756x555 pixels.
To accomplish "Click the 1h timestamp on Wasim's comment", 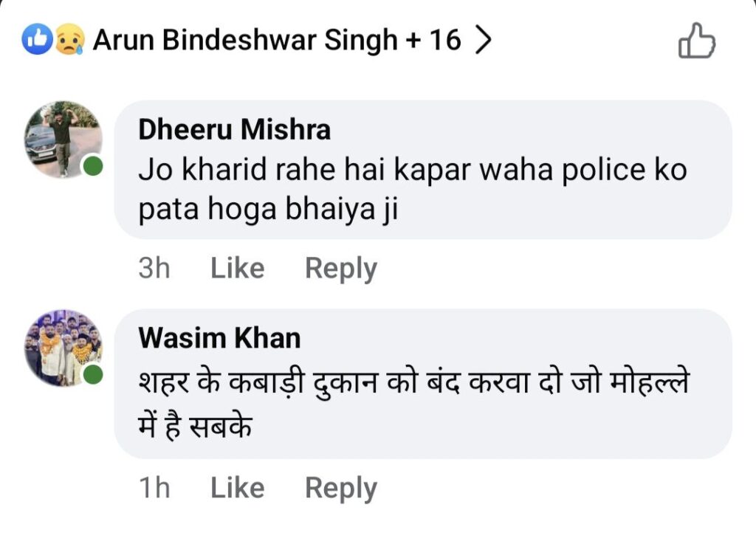I will [154, 488].
